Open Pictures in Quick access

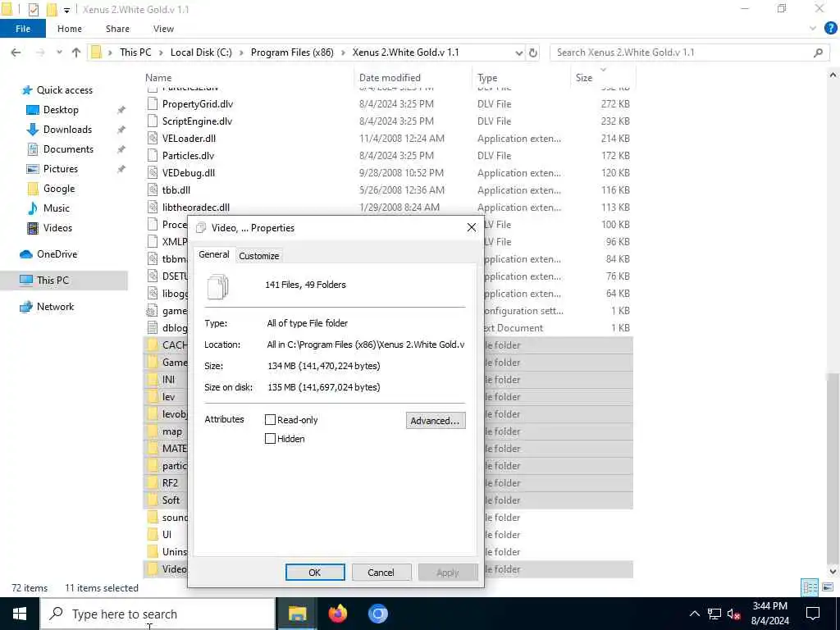pos(60,169)
